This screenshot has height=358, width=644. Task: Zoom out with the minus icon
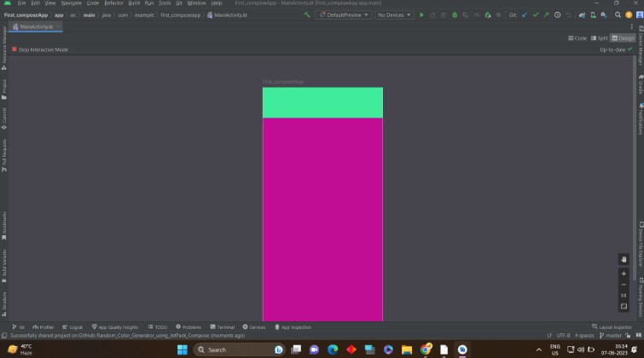pyautogui.click(x=624, y=285)
